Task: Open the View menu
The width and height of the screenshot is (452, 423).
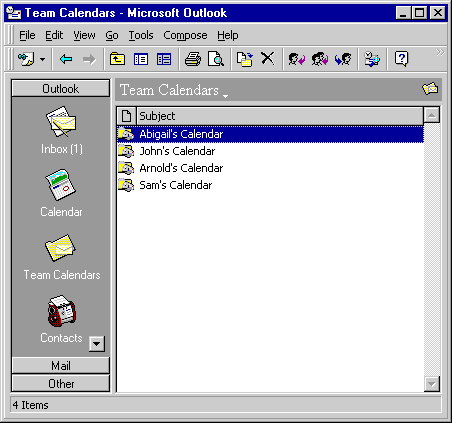Action: click(84, 35)
